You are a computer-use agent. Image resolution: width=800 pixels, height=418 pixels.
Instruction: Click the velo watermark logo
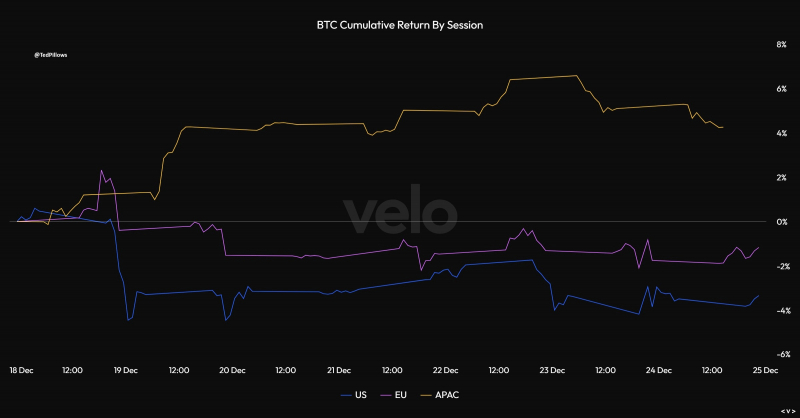coord(400,210)
